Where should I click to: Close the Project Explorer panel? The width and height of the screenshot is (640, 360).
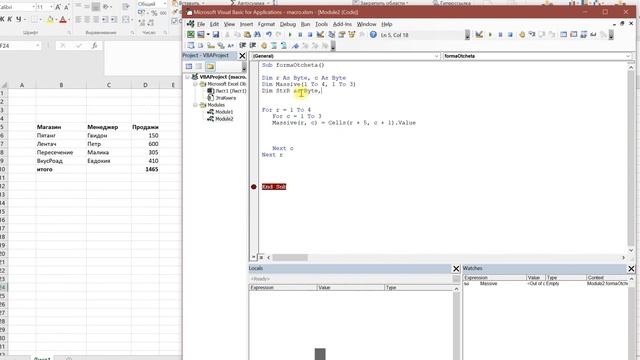[x=242, y=56]
